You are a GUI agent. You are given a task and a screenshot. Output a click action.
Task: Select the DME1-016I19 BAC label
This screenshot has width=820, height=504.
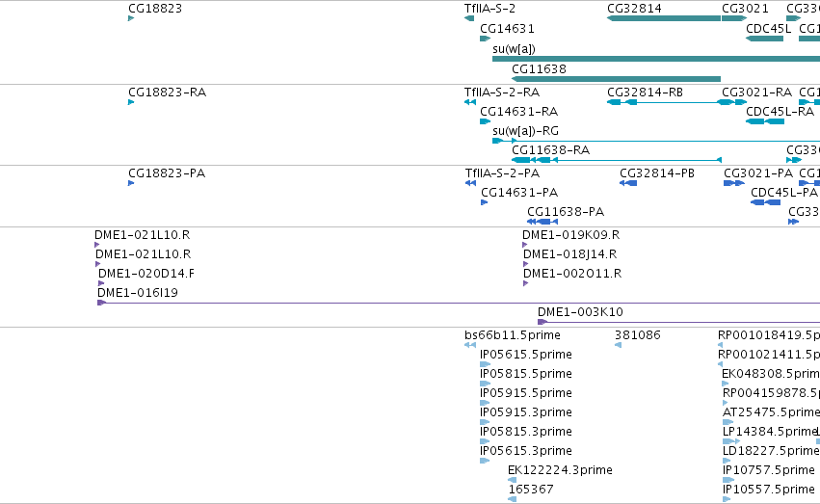(x=138, y=293)
